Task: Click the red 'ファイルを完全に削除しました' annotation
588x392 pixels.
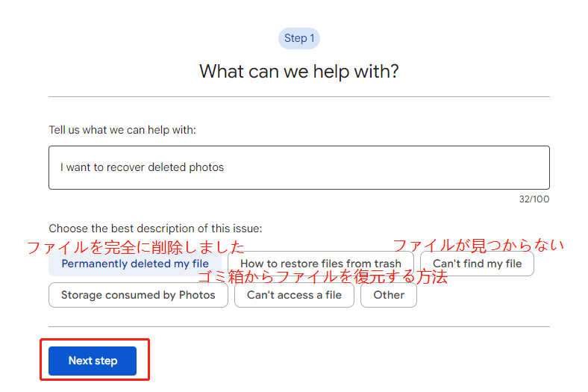Action: [136, 247]
